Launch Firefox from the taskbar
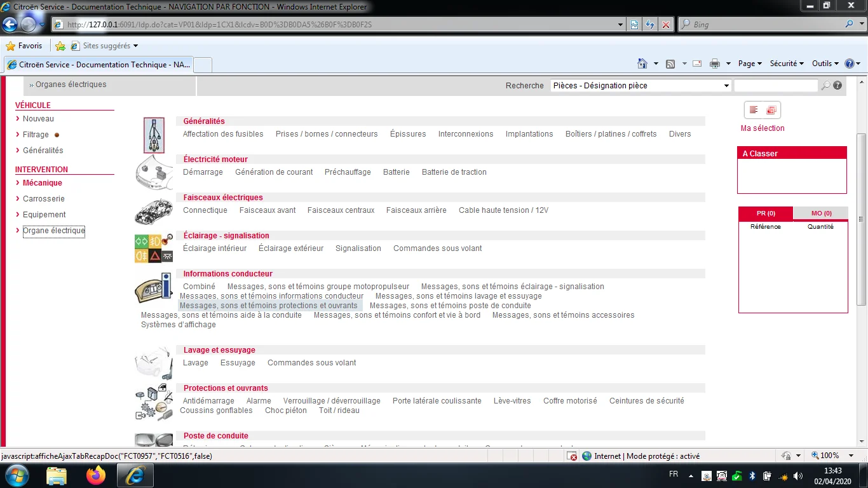Image resolution: width=868 pixels, height=488 pixels. [x=96, y=475]
